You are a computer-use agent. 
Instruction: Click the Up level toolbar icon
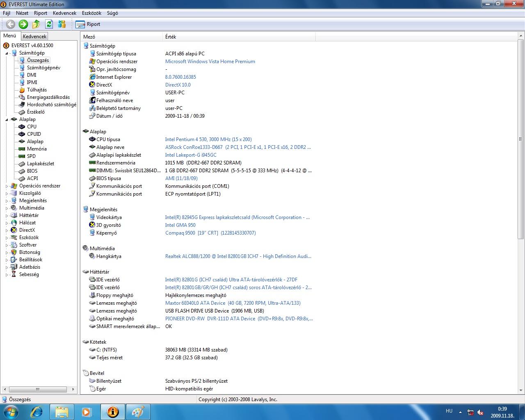coord(36,24)
